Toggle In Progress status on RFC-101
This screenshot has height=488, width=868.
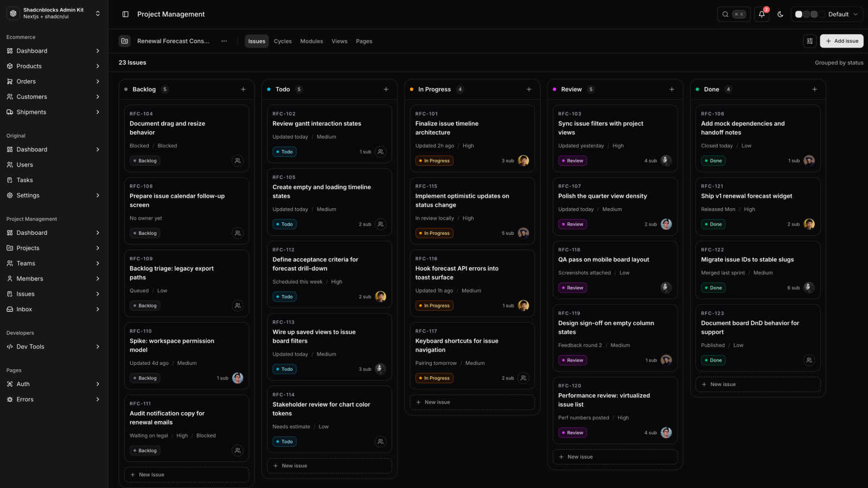click(434, 160)
